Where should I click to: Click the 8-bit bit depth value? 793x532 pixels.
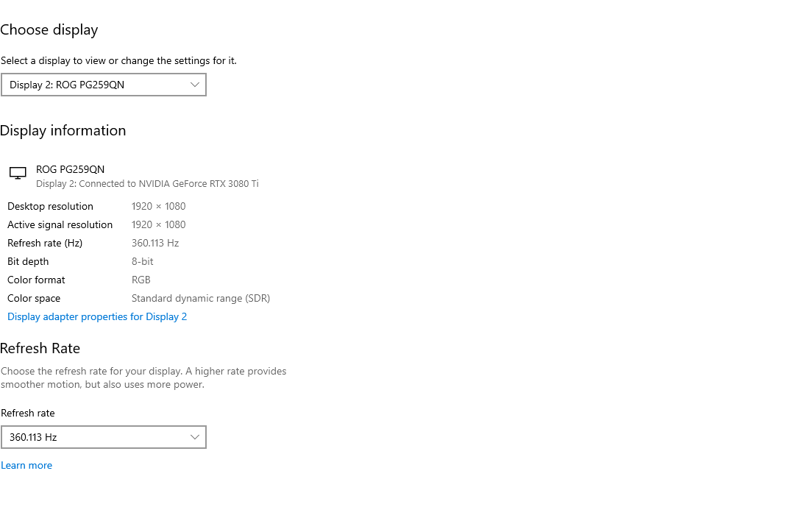[143, 261]
